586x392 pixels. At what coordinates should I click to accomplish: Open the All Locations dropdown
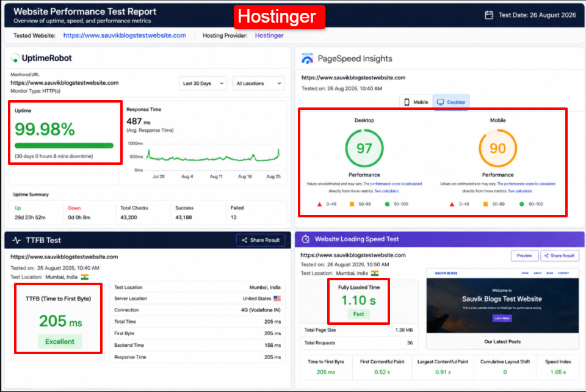point(259,83)
